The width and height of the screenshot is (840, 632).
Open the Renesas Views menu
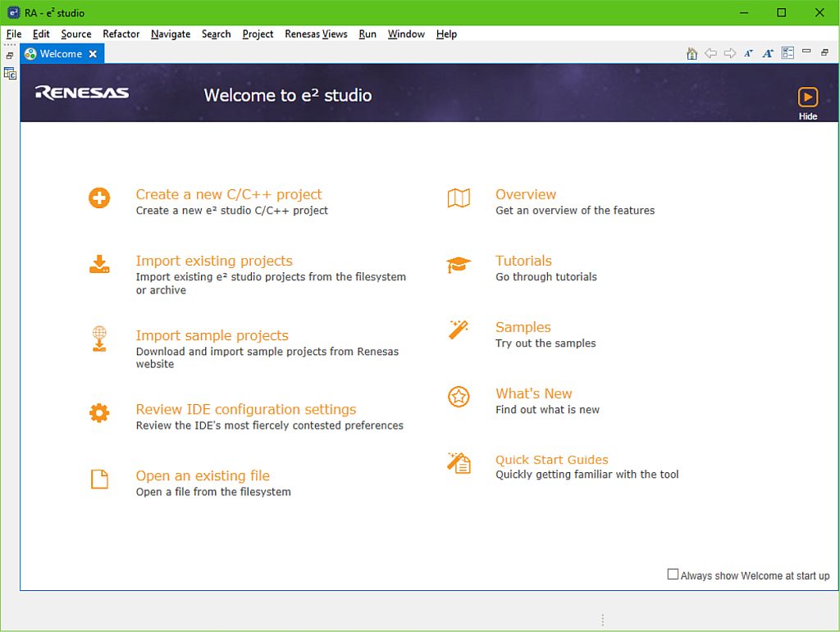(316, 34)
